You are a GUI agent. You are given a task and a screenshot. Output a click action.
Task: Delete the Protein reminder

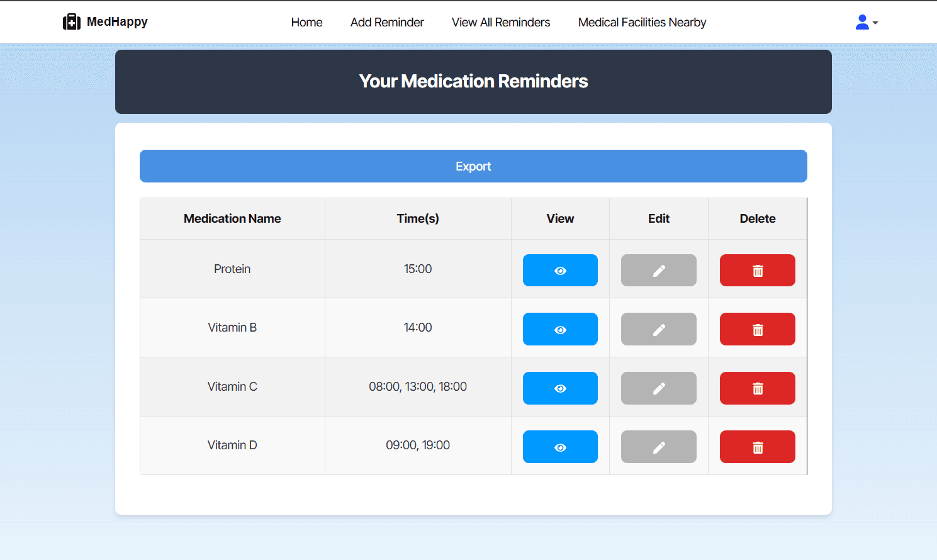pos(757,271)
